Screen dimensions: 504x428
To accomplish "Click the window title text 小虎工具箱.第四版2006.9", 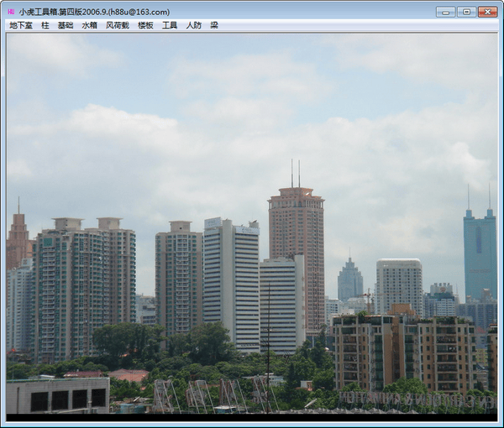I will 94,12.
